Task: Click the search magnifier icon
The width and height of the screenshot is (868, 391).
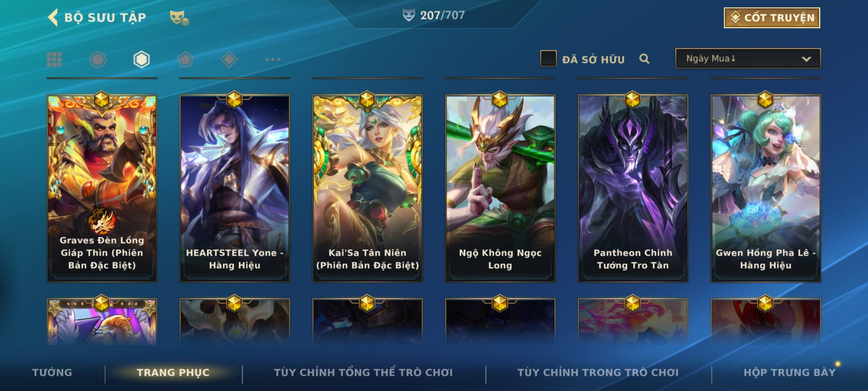Action: [644, 59]
